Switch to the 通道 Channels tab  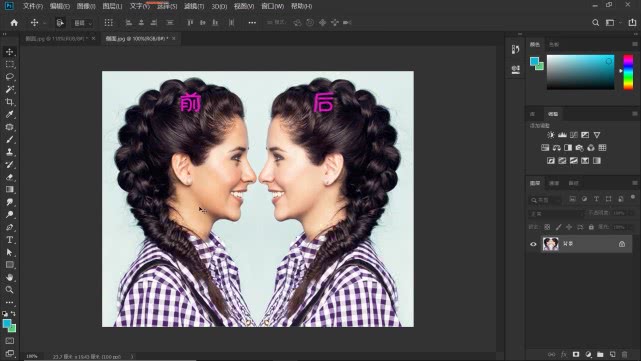point(554,183)
